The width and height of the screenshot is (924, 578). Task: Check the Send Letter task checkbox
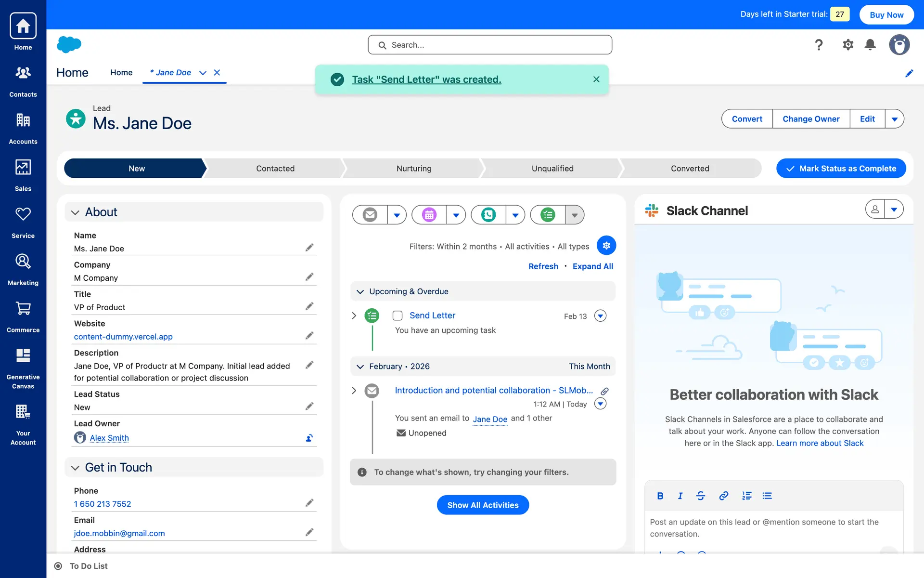coord(398,315)
